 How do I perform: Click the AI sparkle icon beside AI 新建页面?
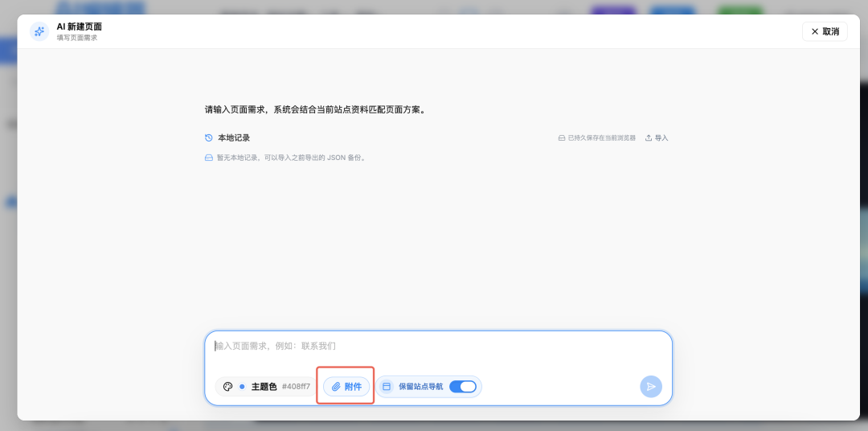[39, 31]
